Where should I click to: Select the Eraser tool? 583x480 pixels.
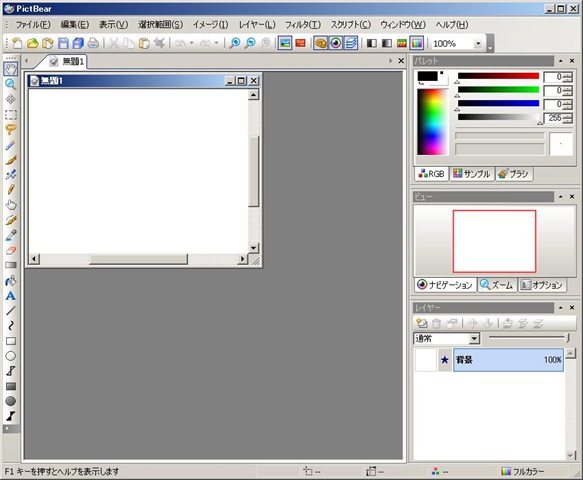tap(10, 251)
